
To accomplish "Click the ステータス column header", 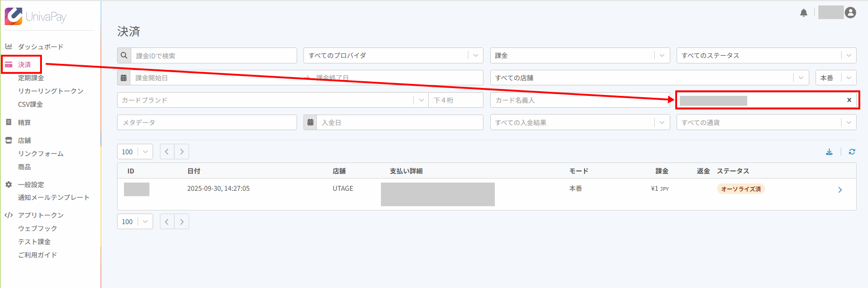I will click(x=733, y=171).
